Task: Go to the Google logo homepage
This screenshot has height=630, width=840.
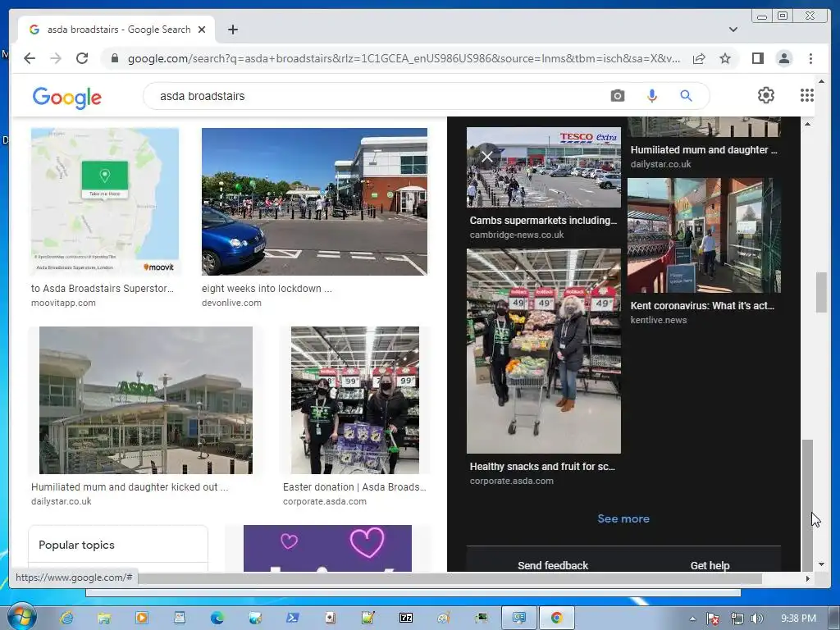Action: click(x=67, y=97)
